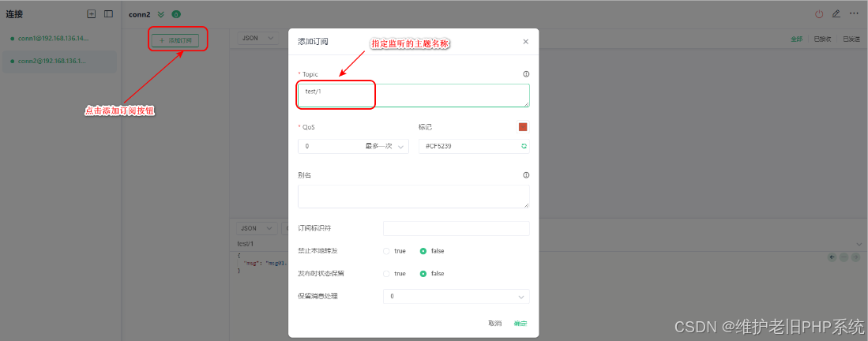Click the 别名 info icon

(526, 175)
